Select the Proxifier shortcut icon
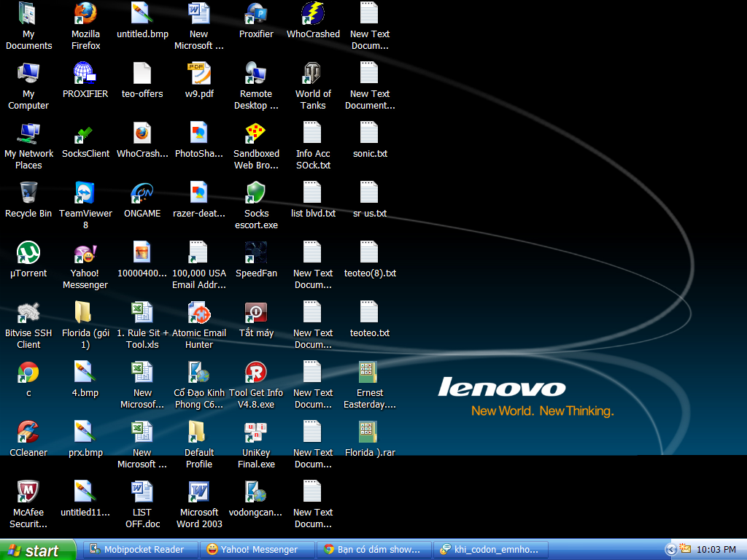Viewport: 747px width, 560px height. tap(256, 14)
